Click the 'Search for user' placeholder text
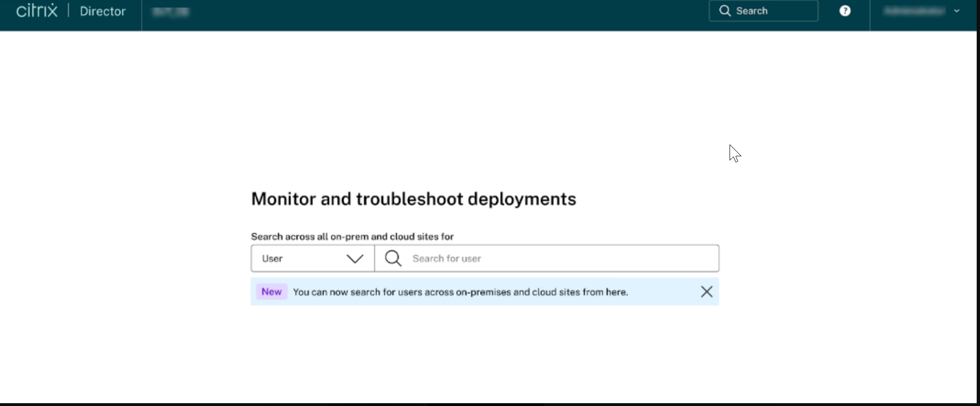Image resolution: width=980 pixels, height=406 pixels. (x=447, y=259)
